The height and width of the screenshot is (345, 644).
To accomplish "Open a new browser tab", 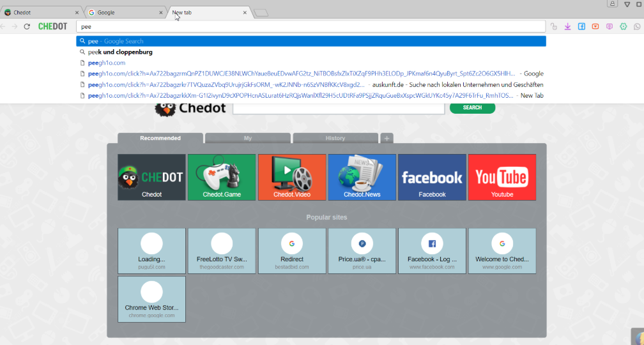I will click(261, 13).
